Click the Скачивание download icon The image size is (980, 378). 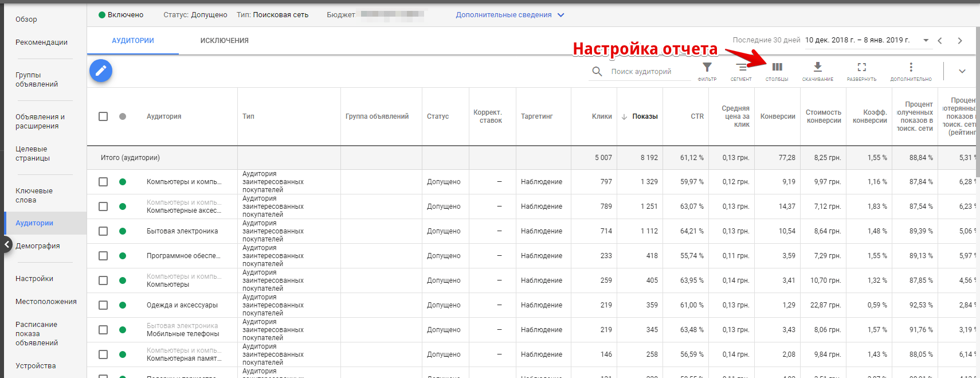click(818, 67)
